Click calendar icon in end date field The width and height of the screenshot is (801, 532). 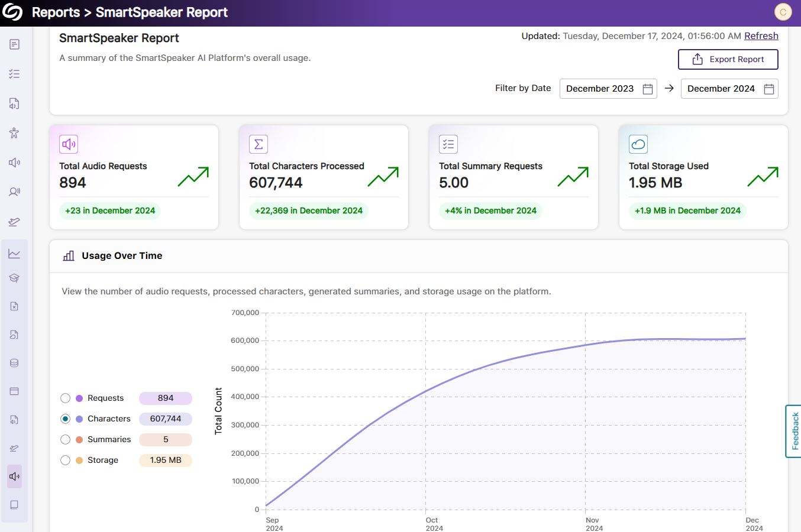point(768,89)
